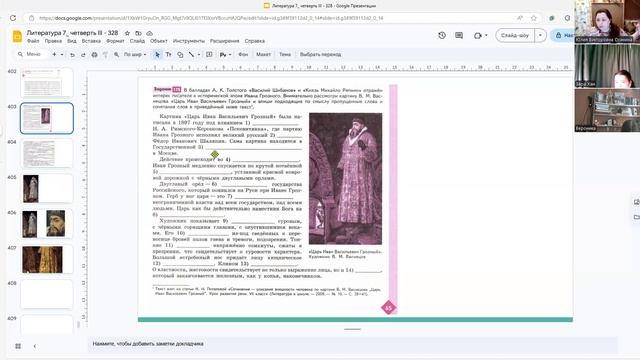Select slide thumbnail 402
640x360 pixels.
(x=47, y=83)
